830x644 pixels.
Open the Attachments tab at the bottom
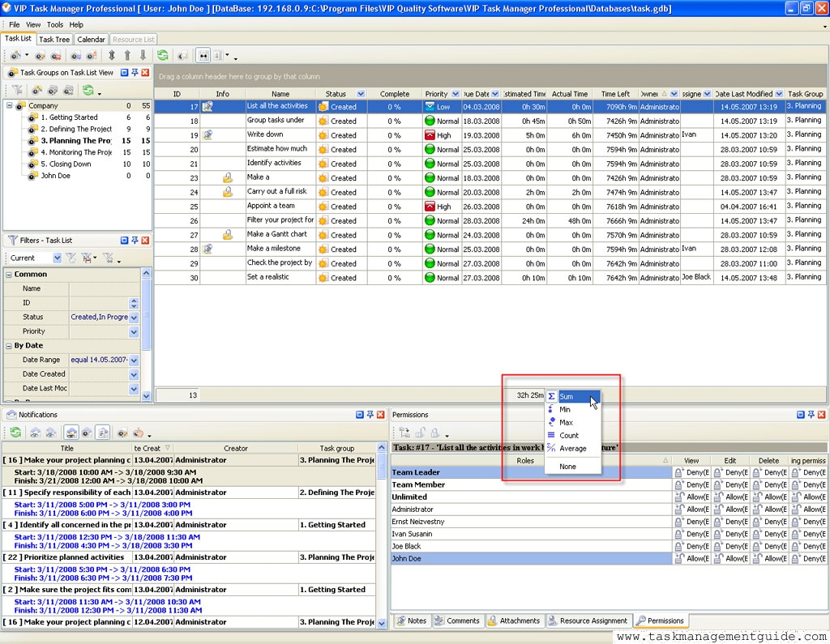[513, 621]
